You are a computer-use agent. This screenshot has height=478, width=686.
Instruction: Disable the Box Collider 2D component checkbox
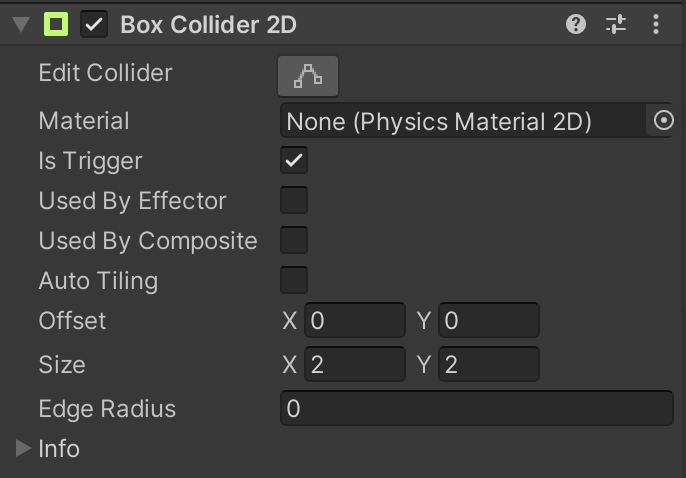[x=94, y=24]
